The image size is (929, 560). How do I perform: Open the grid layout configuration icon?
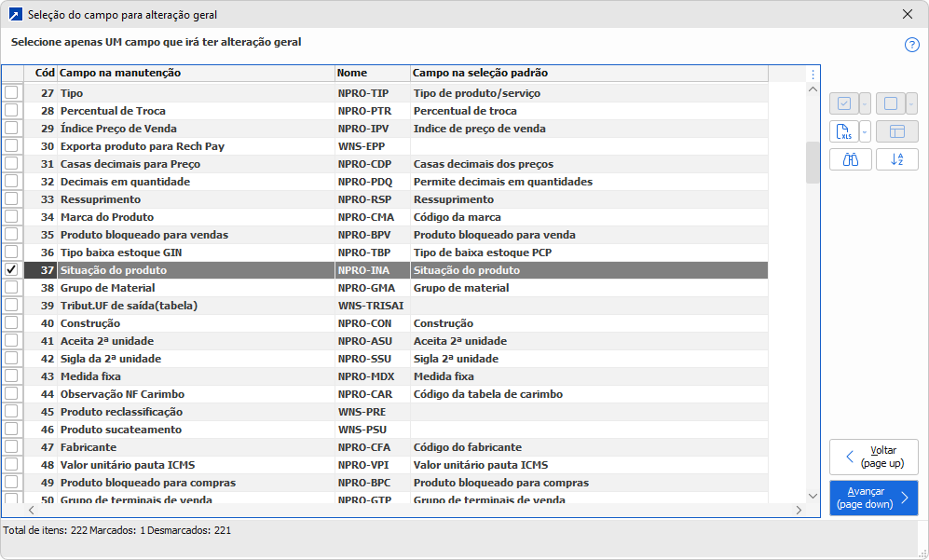896,131
